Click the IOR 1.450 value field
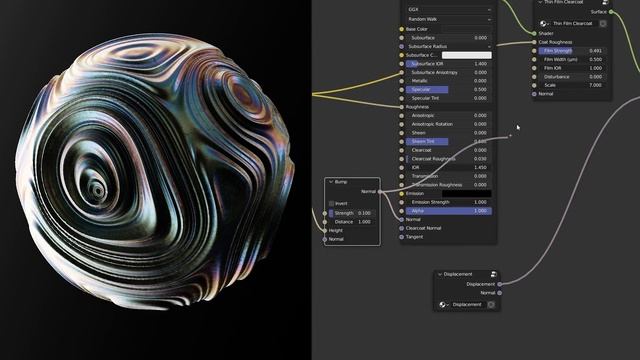Screen dimensions: 640x360 pos(449,167)
